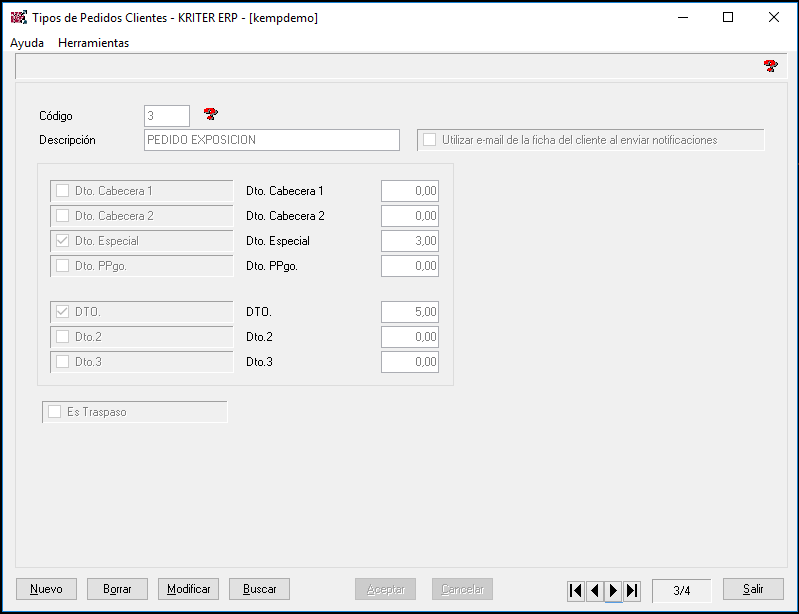The width and height of the screenshot is (799, 614).
Task: Go to the last record
Action: pos(632,591)
